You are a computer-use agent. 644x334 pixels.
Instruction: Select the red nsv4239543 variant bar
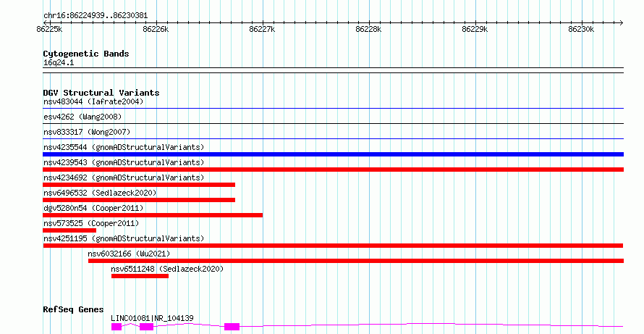(x=333, y=170)
